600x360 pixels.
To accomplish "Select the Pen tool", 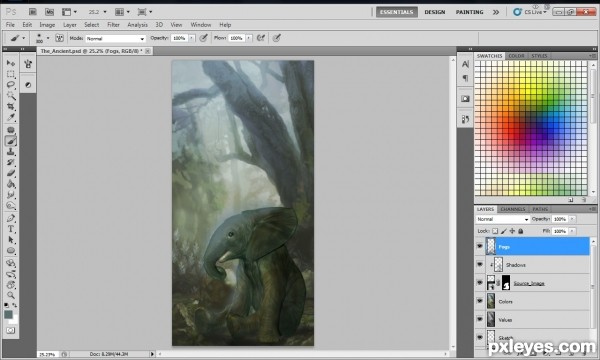I will coord(11,218).
